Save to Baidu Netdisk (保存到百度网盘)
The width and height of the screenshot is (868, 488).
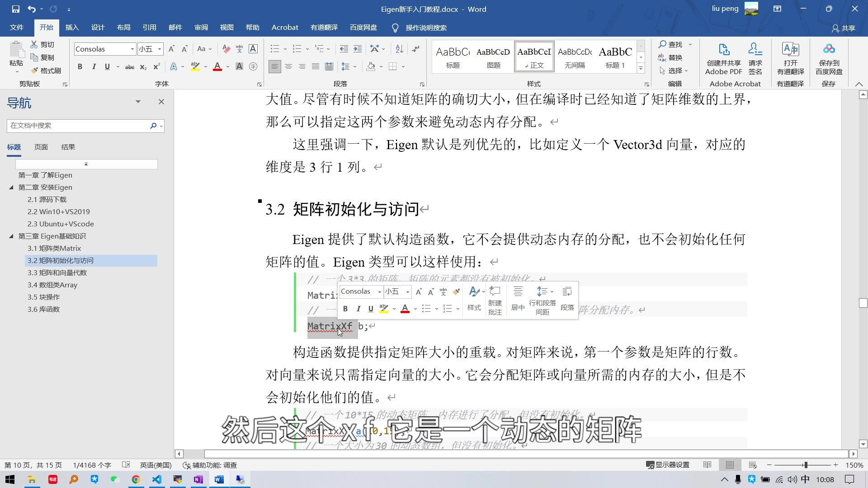[x=829, y=59]
